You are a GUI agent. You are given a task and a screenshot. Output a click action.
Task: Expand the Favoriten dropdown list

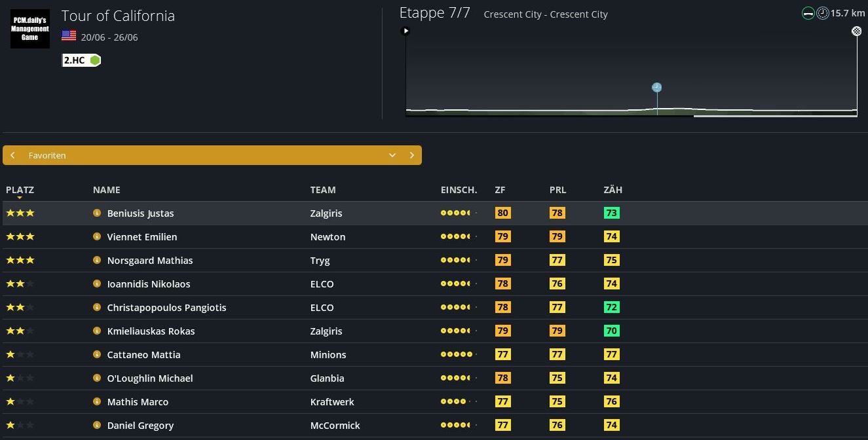click(x=392, y=155)
